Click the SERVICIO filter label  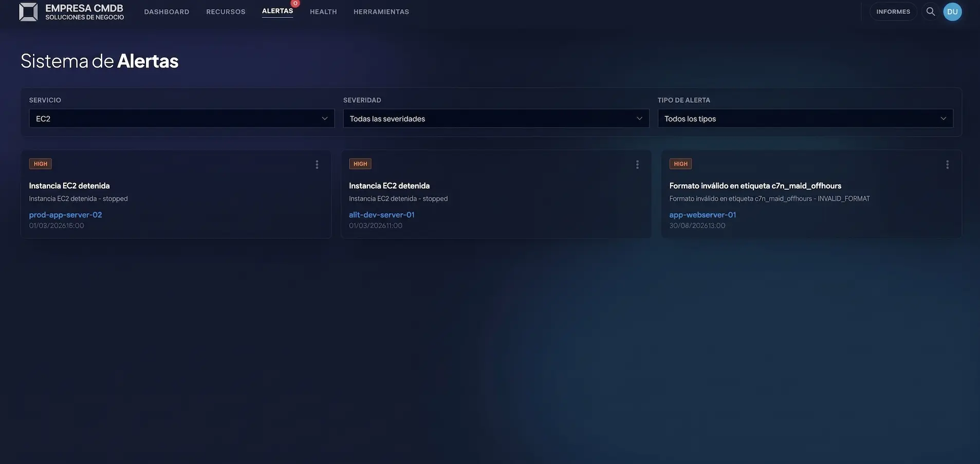45,100
